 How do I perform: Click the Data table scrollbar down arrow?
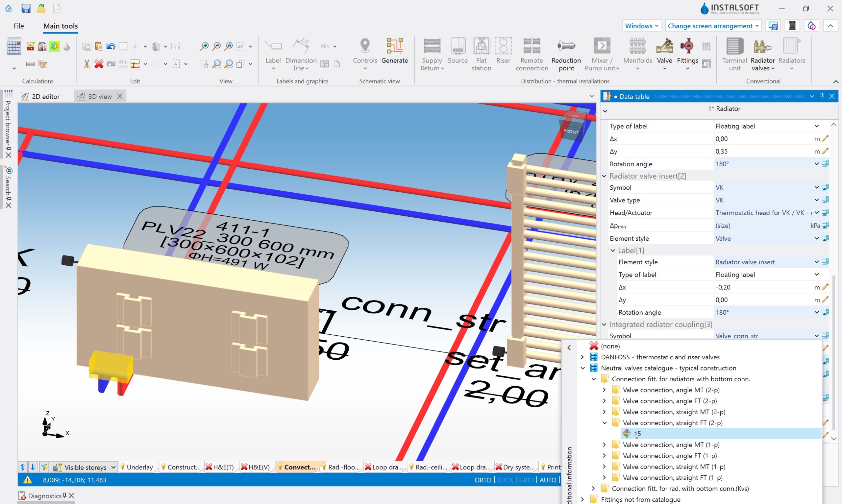pyautogui.click(x=833, y=439)
